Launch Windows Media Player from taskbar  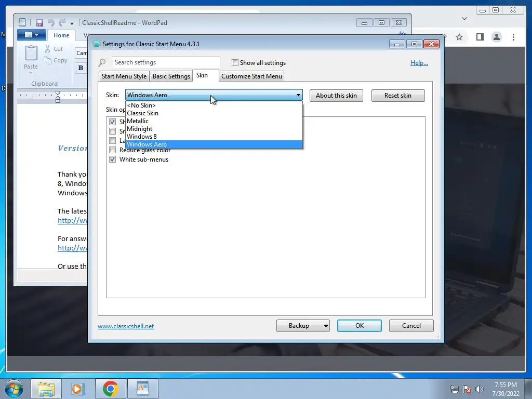click(x=78, y=389)
